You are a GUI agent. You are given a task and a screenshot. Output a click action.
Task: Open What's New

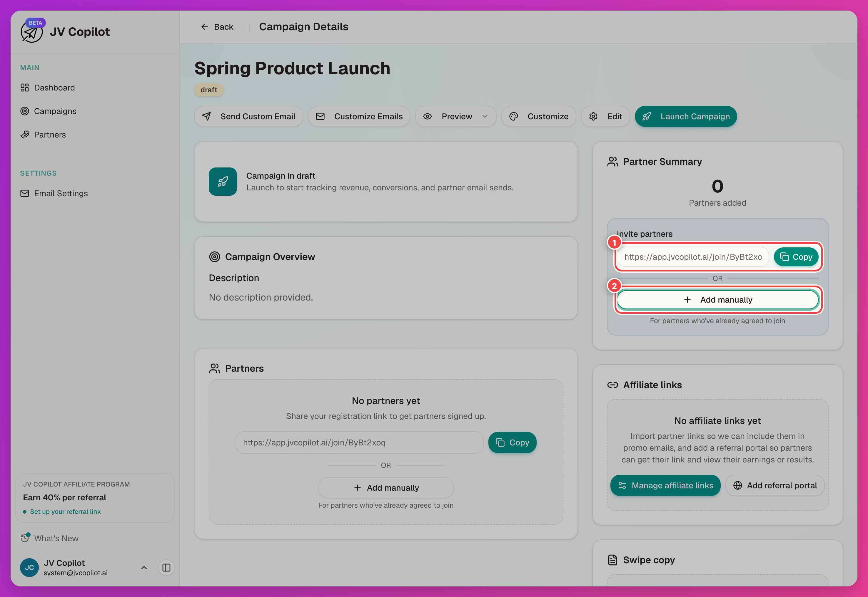[49, 538]
